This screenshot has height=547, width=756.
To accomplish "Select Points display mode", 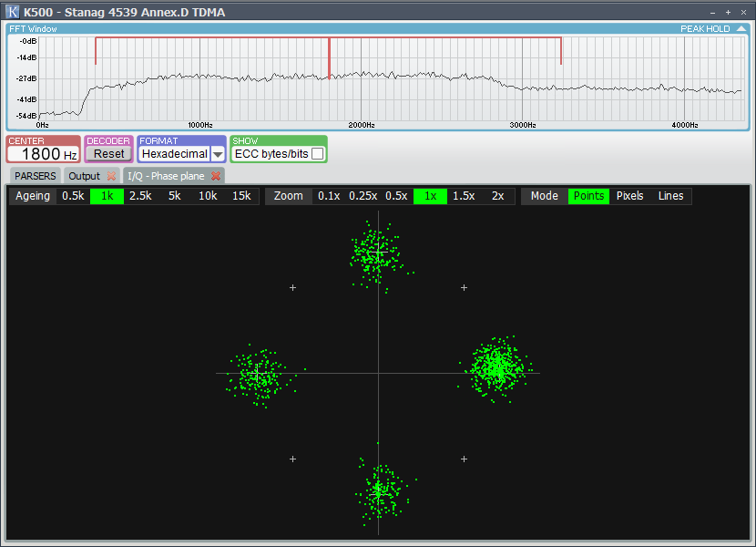I will (x=588, y=196).
